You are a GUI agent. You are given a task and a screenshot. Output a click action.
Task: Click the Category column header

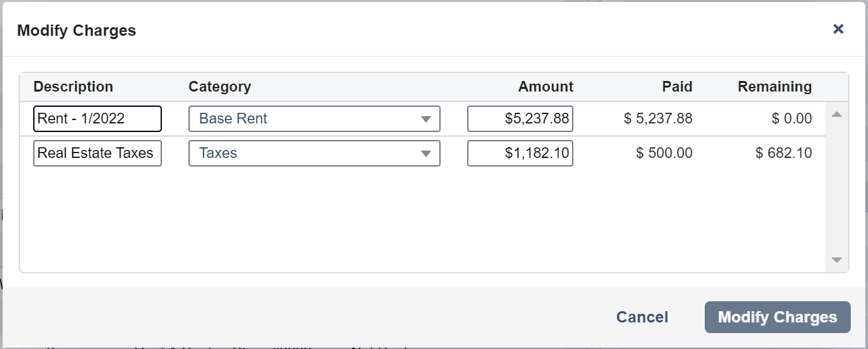click(x=220, y=87)
